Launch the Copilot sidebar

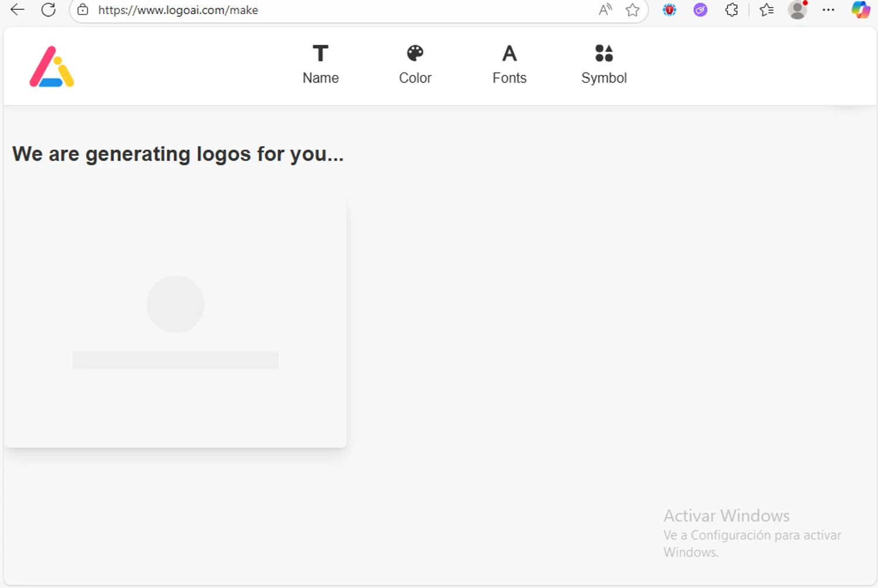pyautogui.click(x=860, y=10)
